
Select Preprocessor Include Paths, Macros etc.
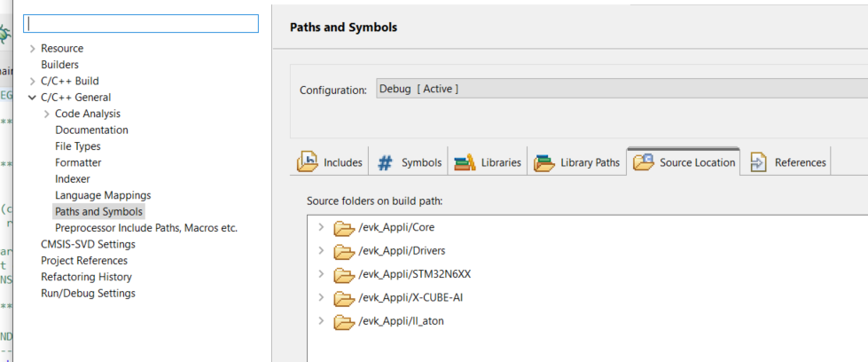145,228
